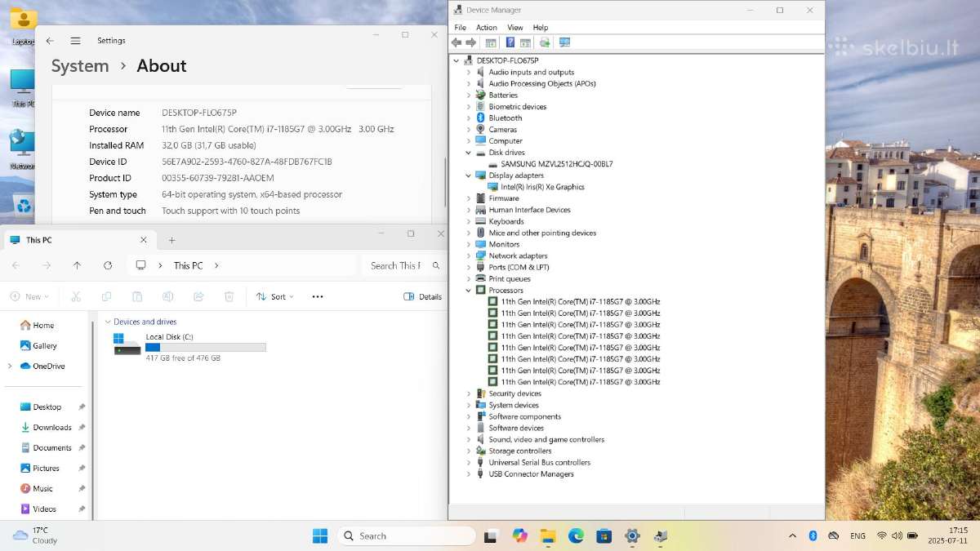Select Storage controllers category
The image size is (980, 551).
coord(520,451)
